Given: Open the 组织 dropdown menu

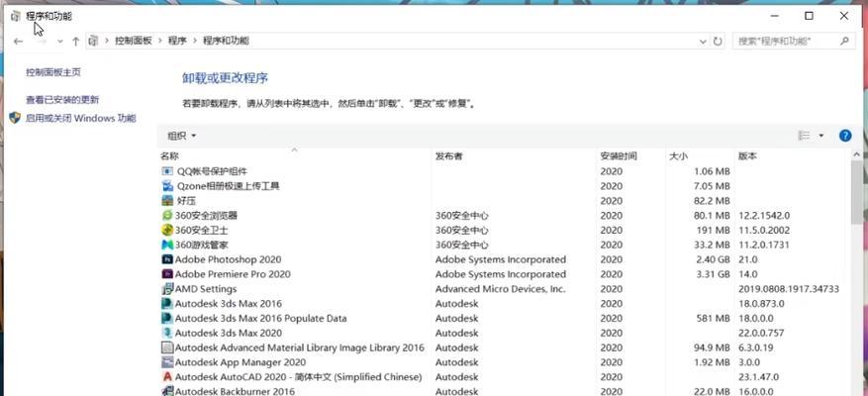Looking at the screenshot, I should click(181, 136).
